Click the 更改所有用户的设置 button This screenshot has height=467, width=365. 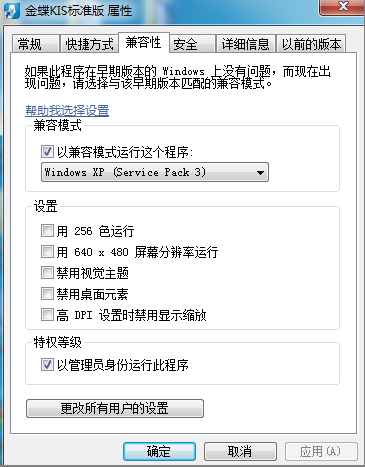[115, 408]
